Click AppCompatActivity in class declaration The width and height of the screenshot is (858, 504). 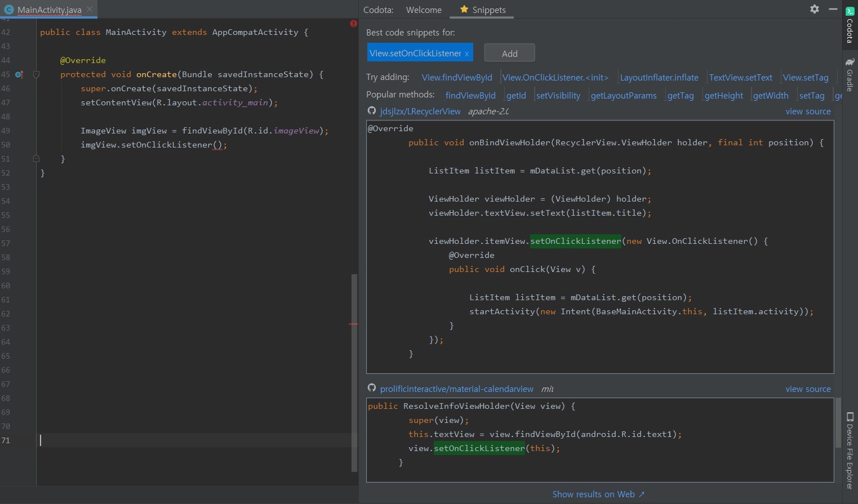point(255,32)
